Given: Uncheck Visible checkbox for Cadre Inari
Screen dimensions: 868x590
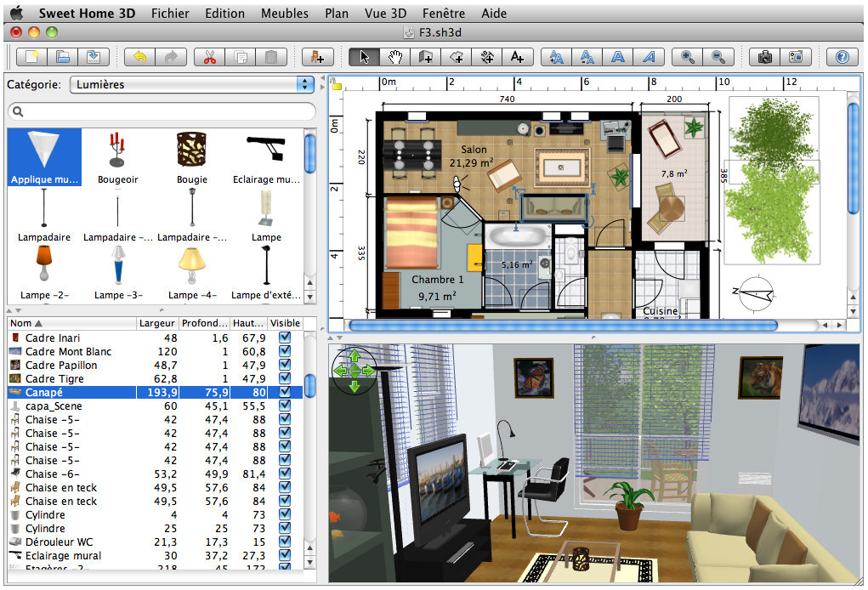Looking at the screenshot, I should (x=285, y=338).
